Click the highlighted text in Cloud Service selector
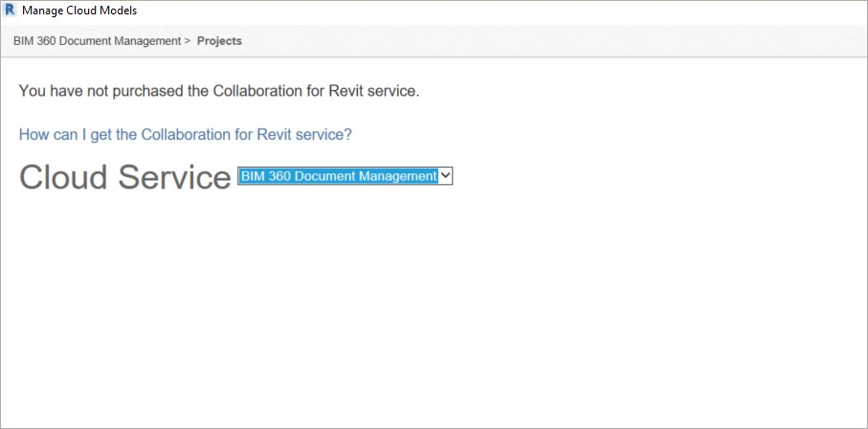868x429 pixels. tap(338, 176)
